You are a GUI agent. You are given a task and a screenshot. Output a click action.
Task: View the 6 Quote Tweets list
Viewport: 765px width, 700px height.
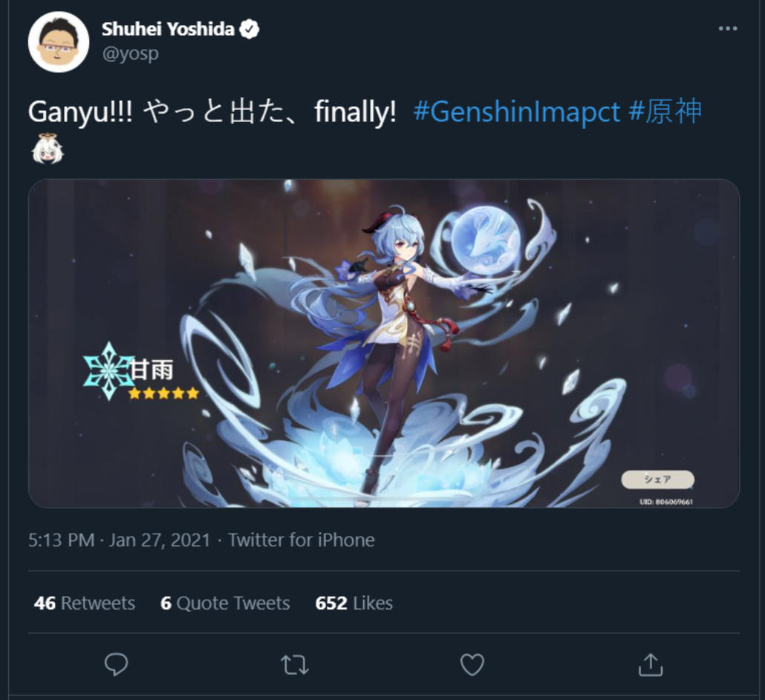(x=225, y=603)
